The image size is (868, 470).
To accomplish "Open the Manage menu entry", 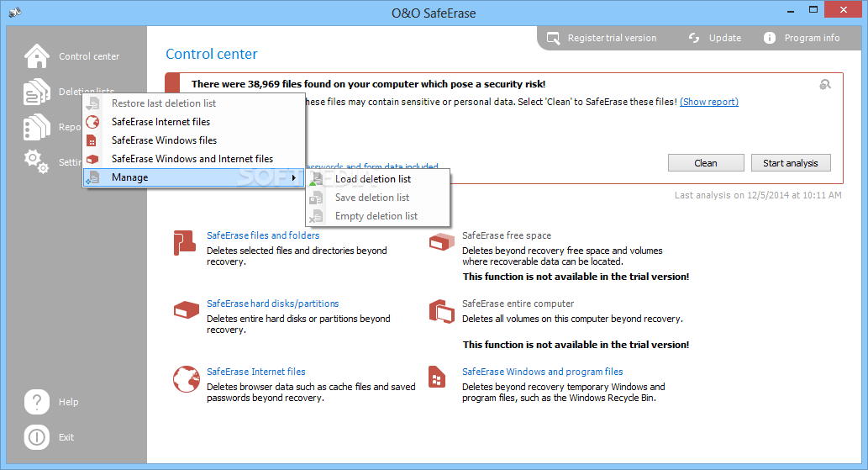I will pos(194,177).
